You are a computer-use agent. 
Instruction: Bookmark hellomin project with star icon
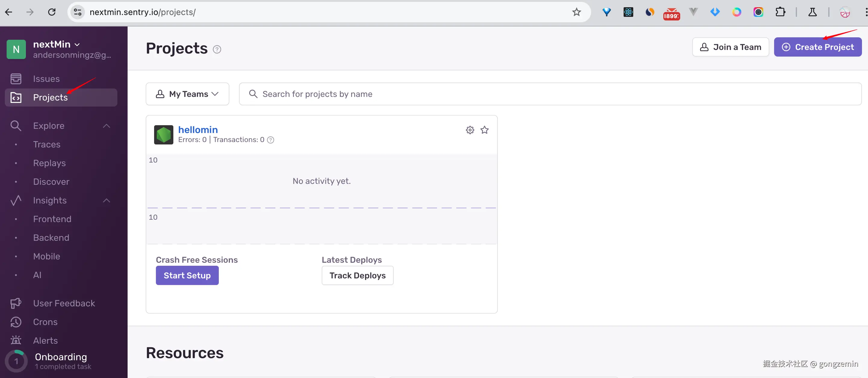click(x=484, y=130)
